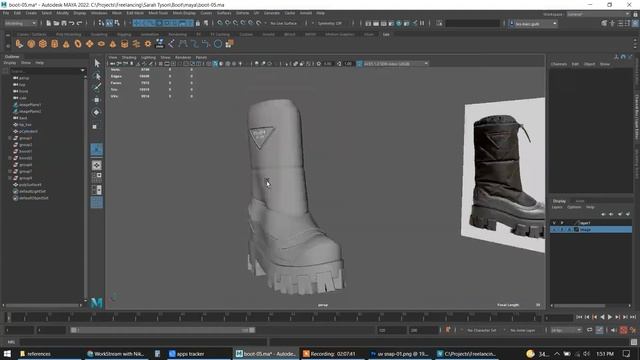Click the playback range slider bar
Screen dimensions: 640x360
[x=162, y=330]
